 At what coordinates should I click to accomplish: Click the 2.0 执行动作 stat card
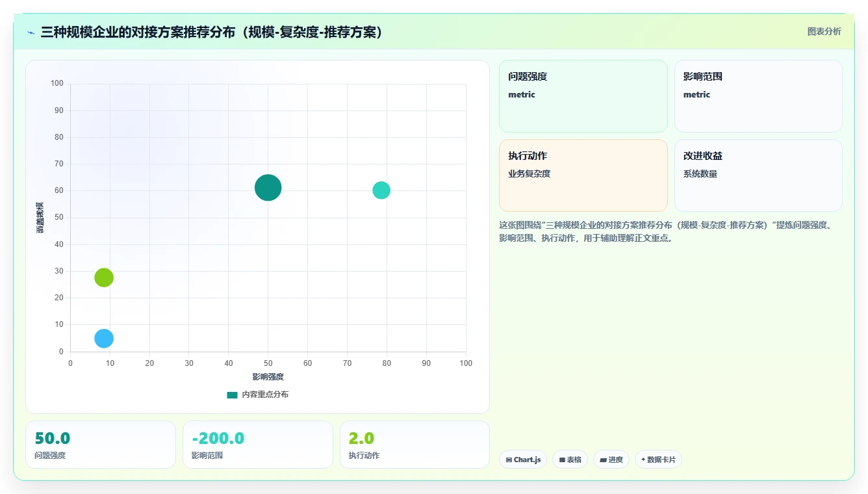pos(415,445)
